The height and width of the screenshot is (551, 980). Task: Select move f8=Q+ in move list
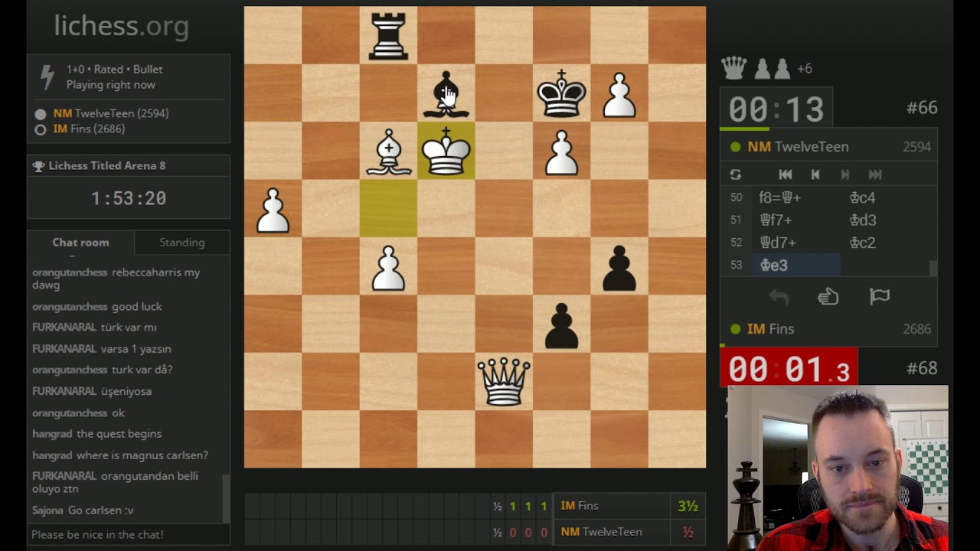(x=795, y=197)
